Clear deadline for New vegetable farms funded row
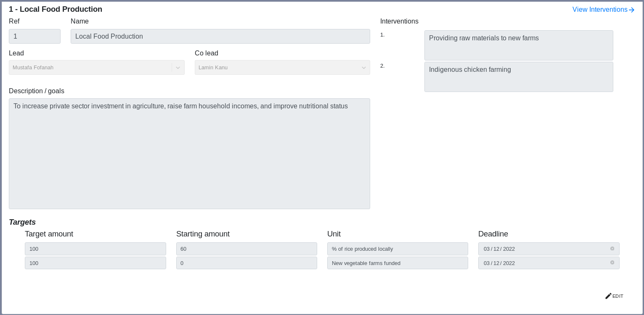 pyautogui.click(x=612, y=262)
